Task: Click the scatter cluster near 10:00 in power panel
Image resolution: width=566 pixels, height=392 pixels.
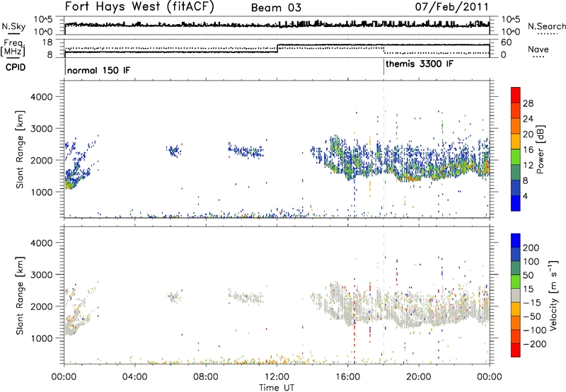Action: point(246,149)
